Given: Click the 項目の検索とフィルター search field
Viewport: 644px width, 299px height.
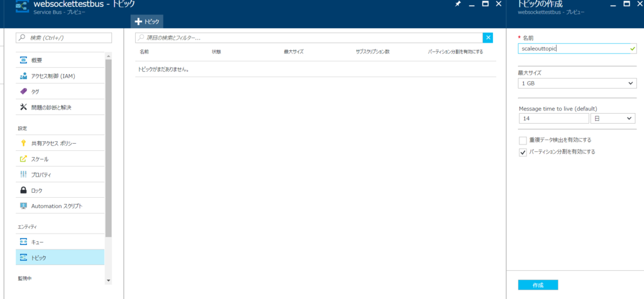Looking at the screenshot, I should [309, 38].
